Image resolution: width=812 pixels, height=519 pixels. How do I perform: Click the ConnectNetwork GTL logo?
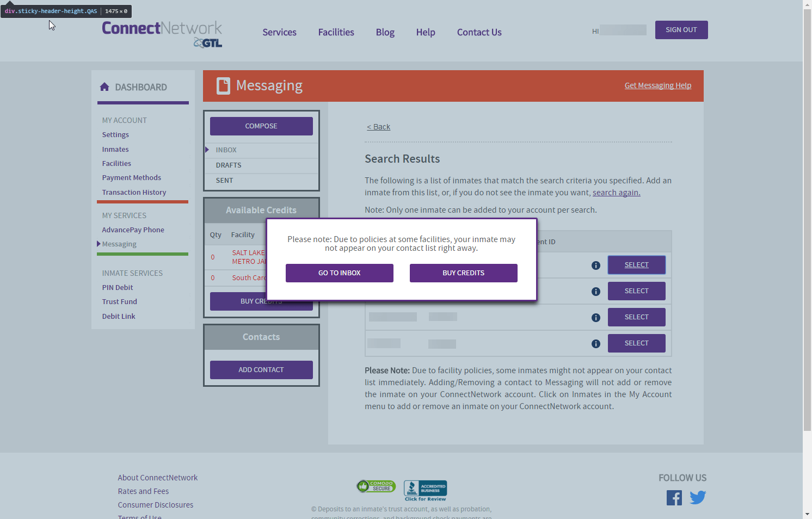162,34
